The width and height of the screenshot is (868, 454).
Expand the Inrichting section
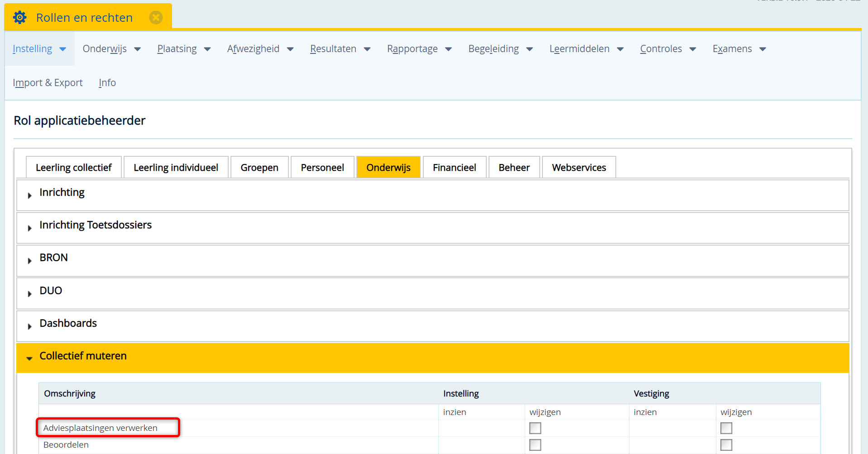point(432,195)
